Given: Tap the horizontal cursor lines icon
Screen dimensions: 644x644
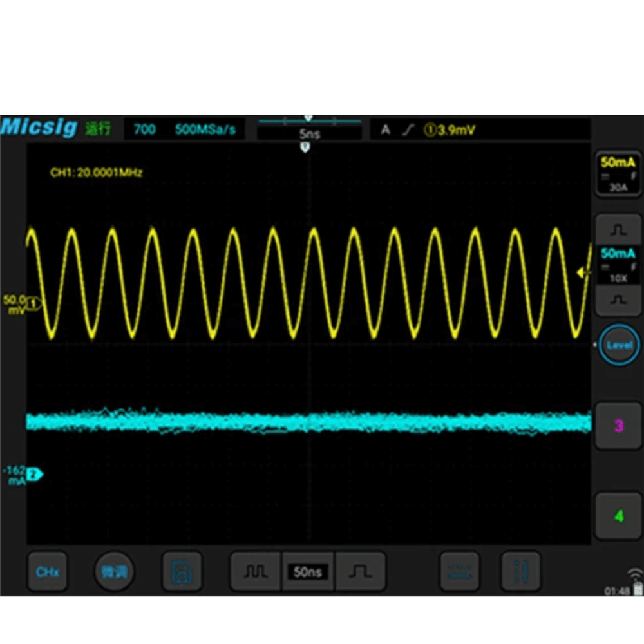Looking at the screenshot, I should point(459,572).
